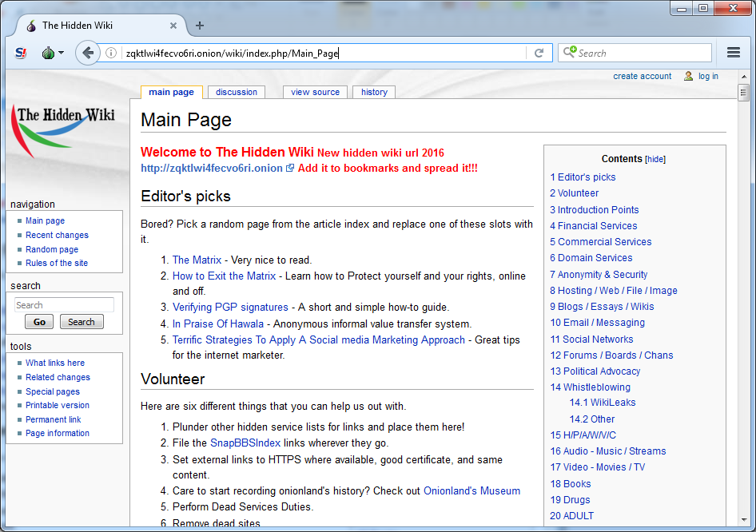The height and width of the screenshot is (532, 756).
Task: Open the view source tab
Action: tap(316, 92)
